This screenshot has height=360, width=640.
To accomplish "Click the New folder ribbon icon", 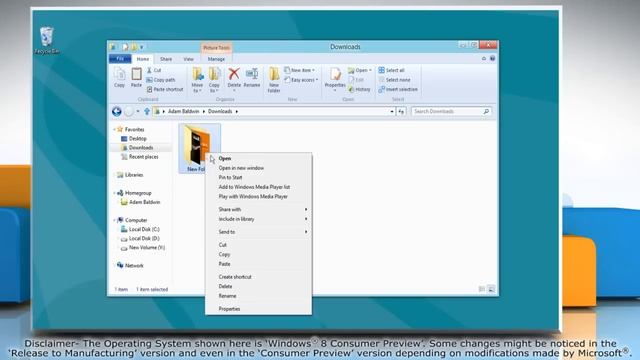I will pos(274,80).
